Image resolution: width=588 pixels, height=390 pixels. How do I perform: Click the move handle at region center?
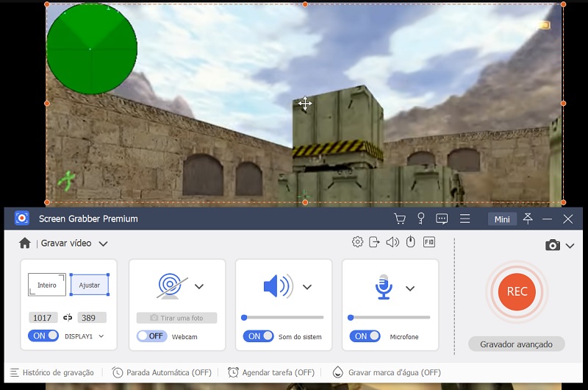[x=305, y=103]
